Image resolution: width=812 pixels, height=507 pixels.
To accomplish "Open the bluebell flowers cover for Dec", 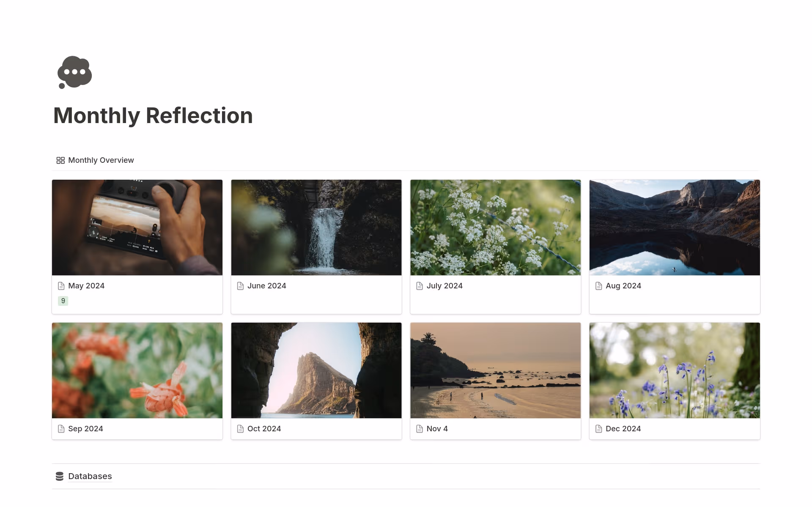I will pyautogui.click(x=675, y=370).
